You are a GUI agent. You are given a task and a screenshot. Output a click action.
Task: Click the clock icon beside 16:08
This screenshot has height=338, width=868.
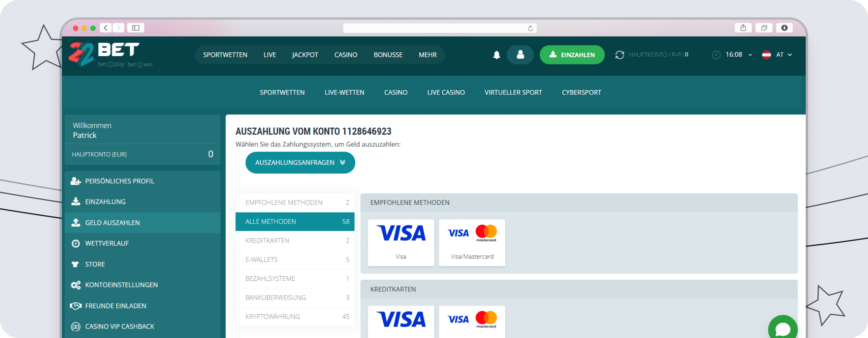716,55
